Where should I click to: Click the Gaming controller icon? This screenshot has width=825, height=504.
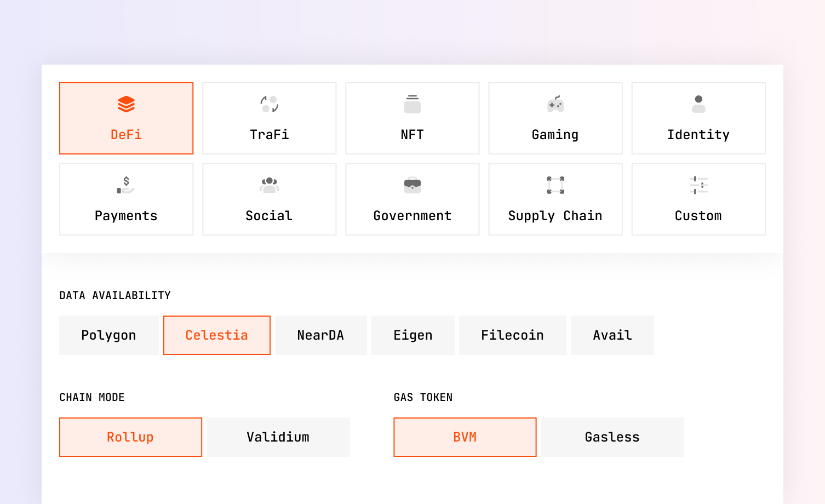tap(555, 104)
